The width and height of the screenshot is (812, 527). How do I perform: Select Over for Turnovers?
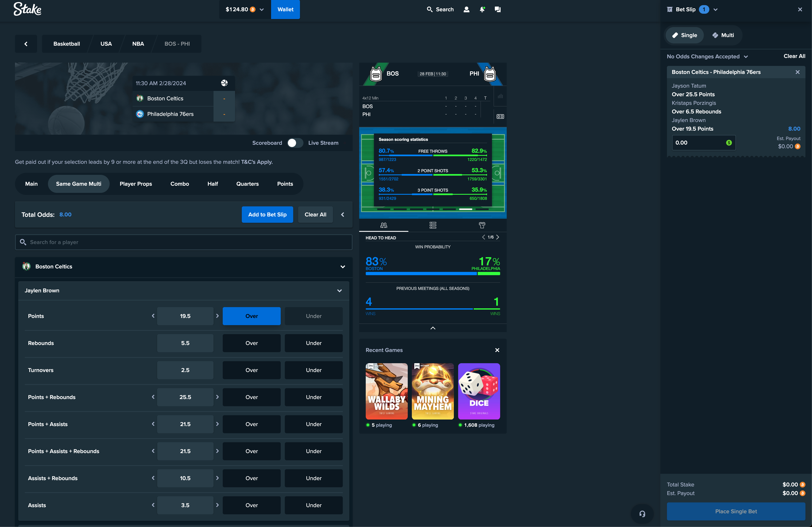(251, 370)
